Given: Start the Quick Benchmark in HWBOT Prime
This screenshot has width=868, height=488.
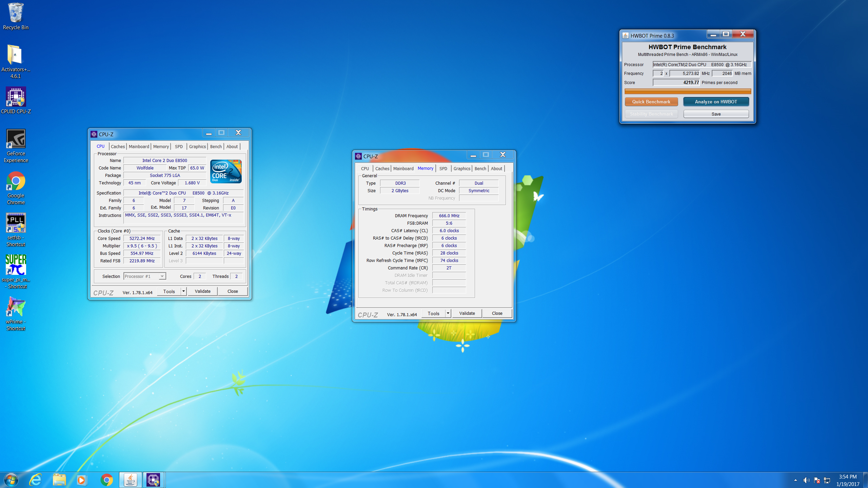Looking at the screenshot, I should pyautogui.click(x=651, y=102).
